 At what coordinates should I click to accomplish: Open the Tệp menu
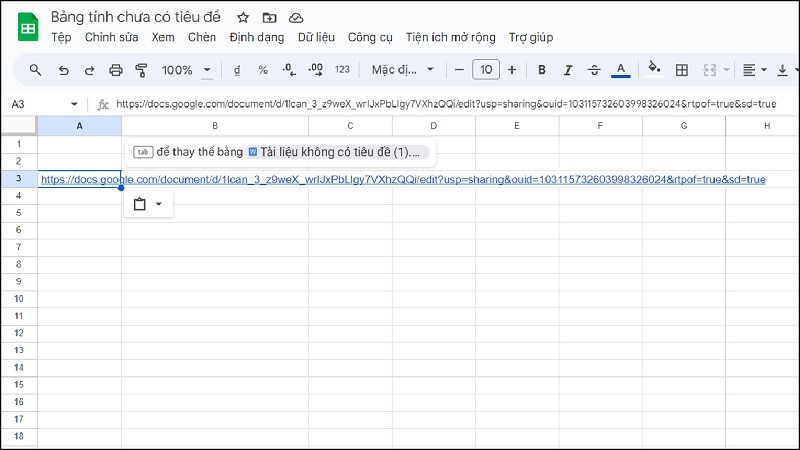click(61, 37)
